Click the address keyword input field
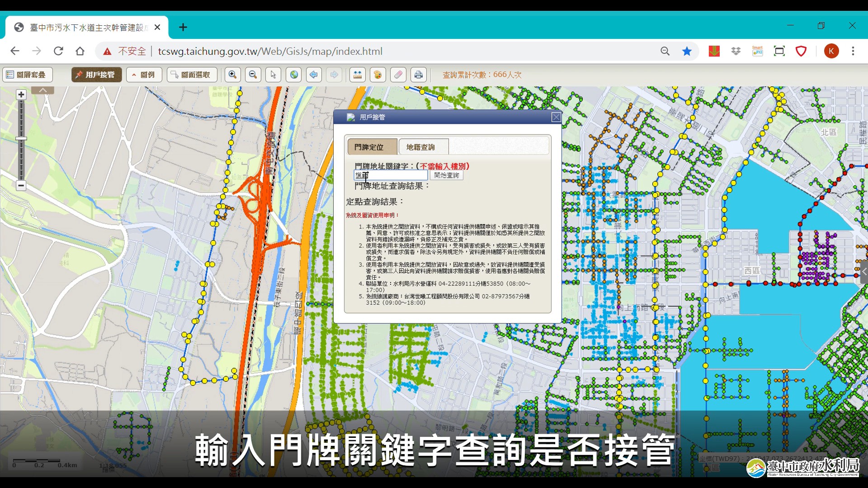This screenshot has height=488, width=868. 391,175
